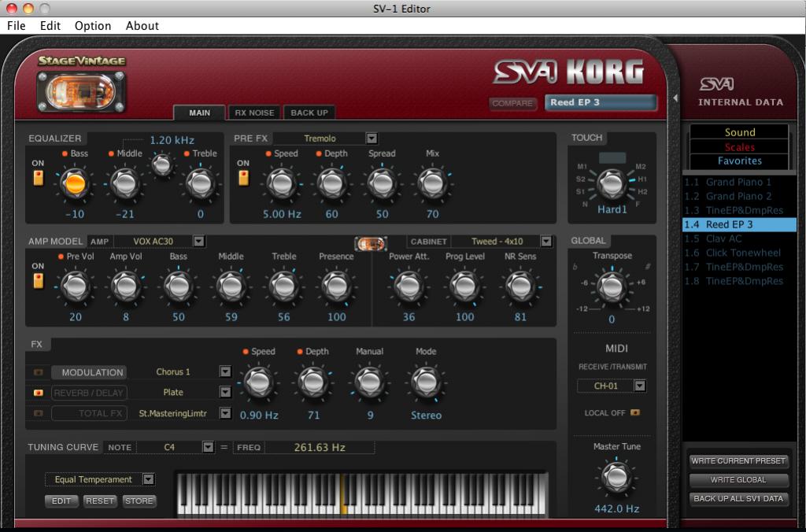Click the Equalizer mid frequency knob (1.20 kHz)
Viewport: 806px width, 532px height.
tap(162, 164)
